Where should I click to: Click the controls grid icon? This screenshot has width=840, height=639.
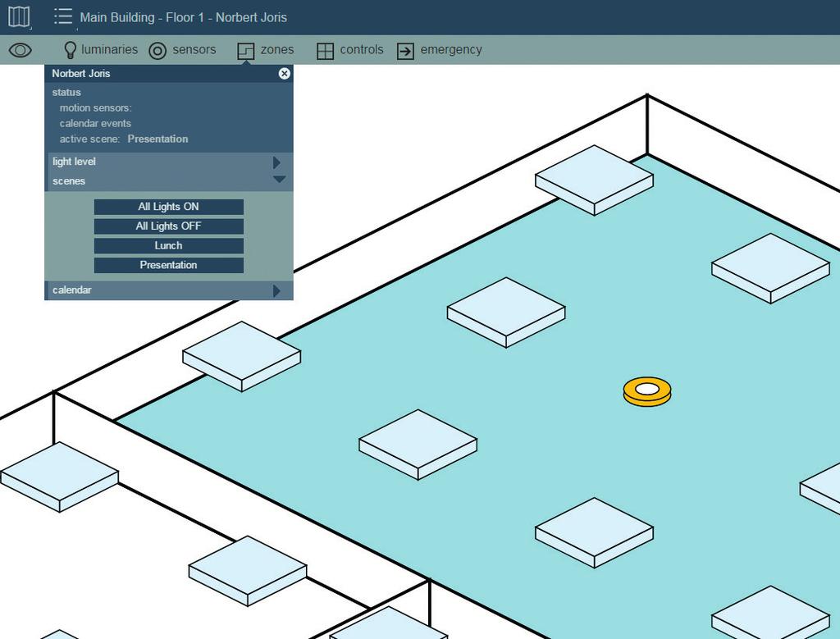(x=325, y=52)
